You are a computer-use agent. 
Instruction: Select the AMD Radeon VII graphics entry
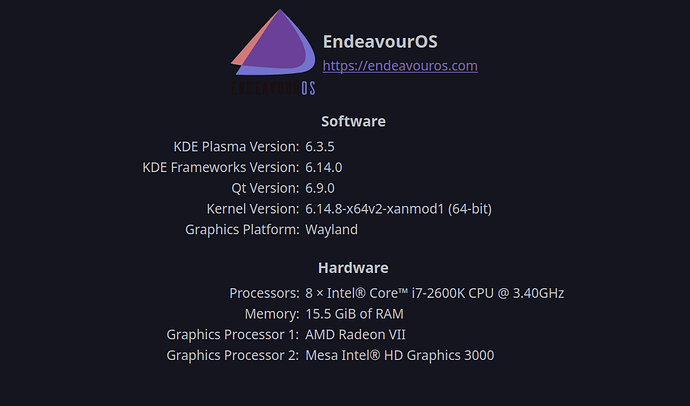click(x=355, y=334)
